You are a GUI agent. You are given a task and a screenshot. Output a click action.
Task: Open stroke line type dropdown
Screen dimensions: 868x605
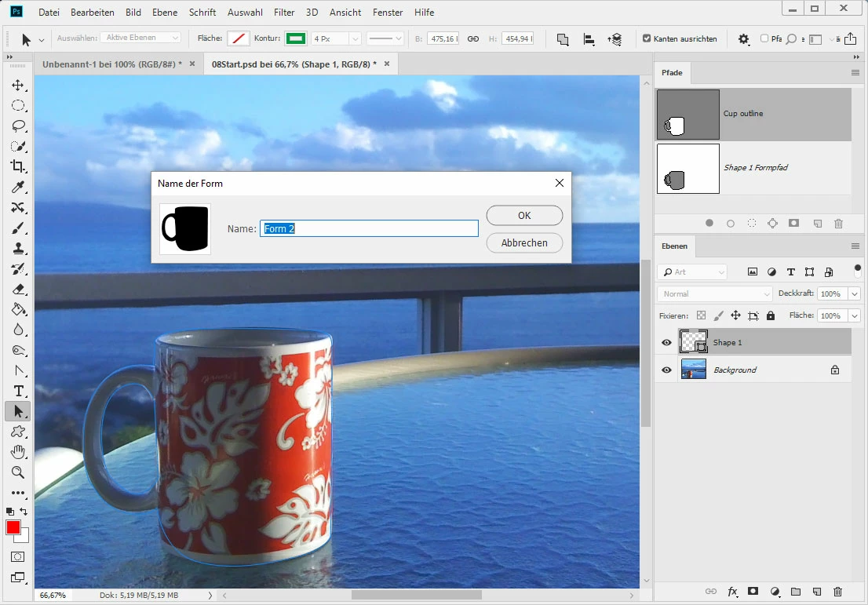coord(385,38)
